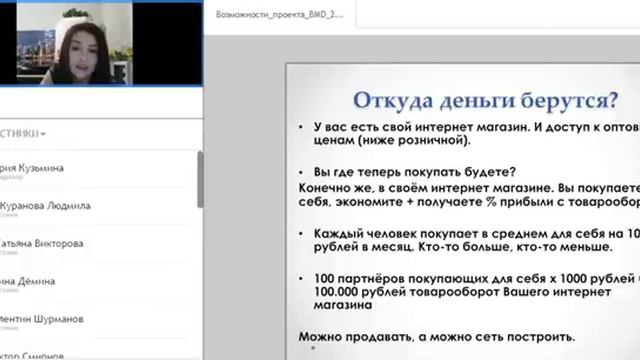
Task: Click the participants list scrollbar
Action: [200, 180]
